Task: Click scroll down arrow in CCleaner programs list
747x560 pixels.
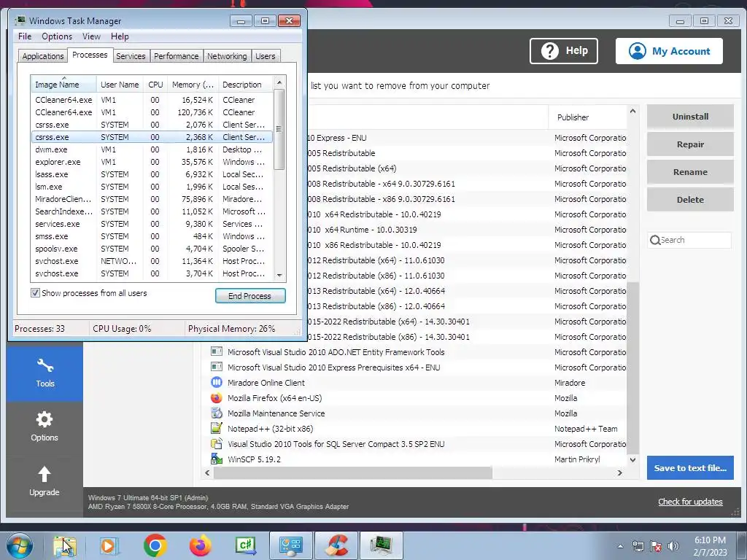Action: (x=632, y=459)
